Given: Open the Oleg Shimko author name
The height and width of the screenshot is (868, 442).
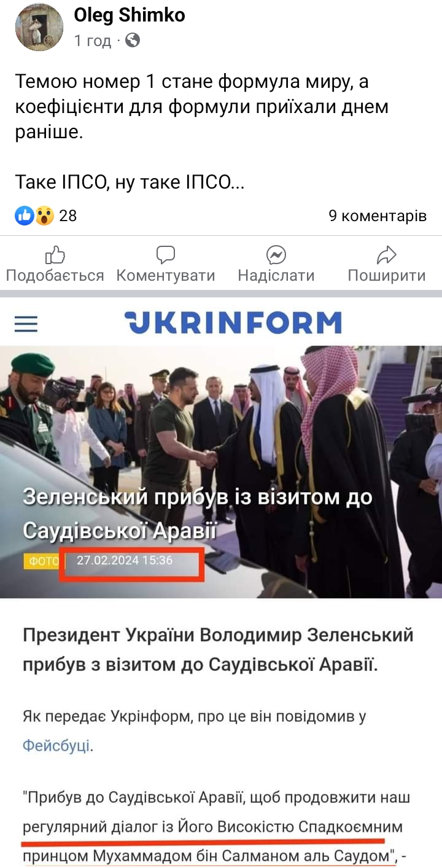Looking at the screenshot, I should (130, 15).
